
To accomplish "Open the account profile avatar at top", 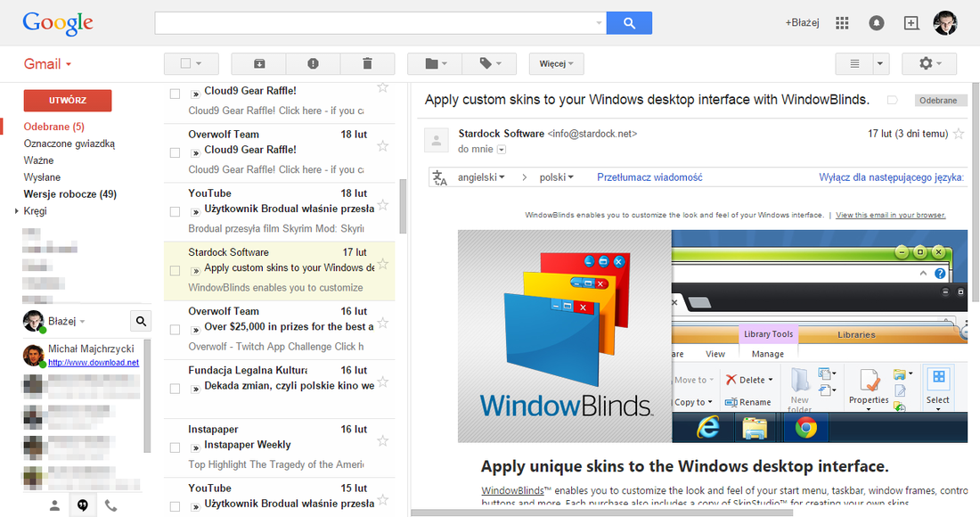I will (x=945, y=23).
